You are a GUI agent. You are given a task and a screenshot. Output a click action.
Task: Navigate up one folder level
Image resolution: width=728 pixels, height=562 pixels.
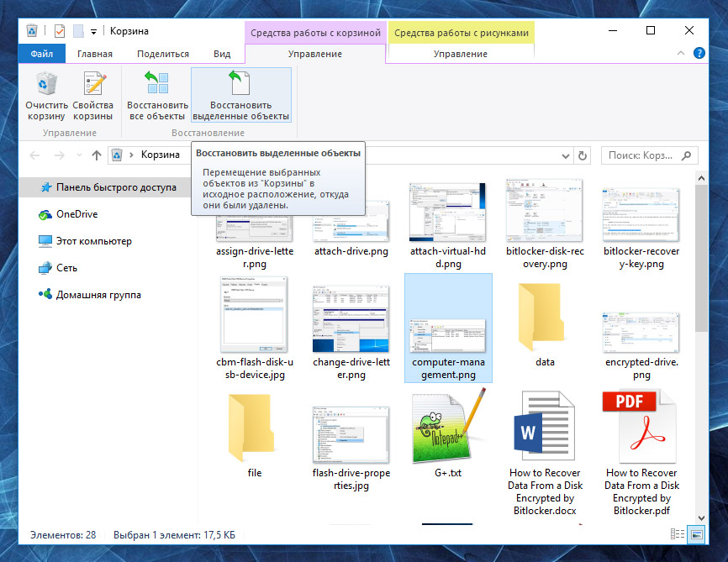point(95,155)
